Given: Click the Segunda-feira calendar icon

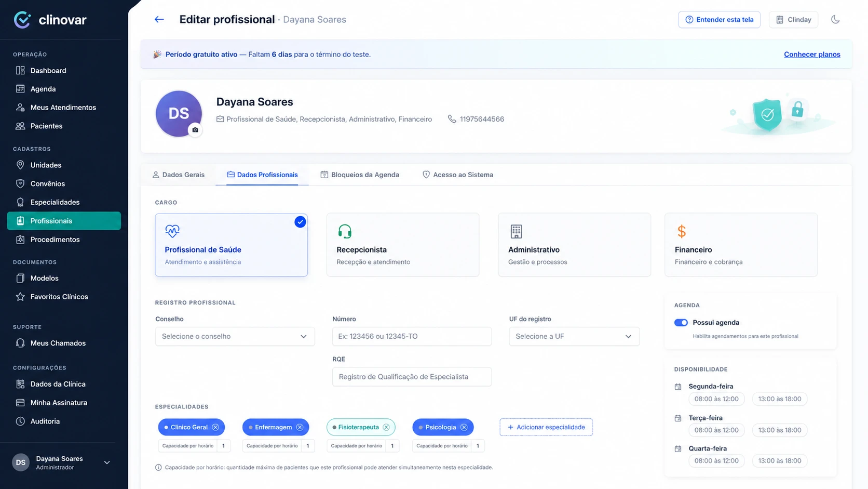Looking at the screenshot, I should click(x=678, y=387).
